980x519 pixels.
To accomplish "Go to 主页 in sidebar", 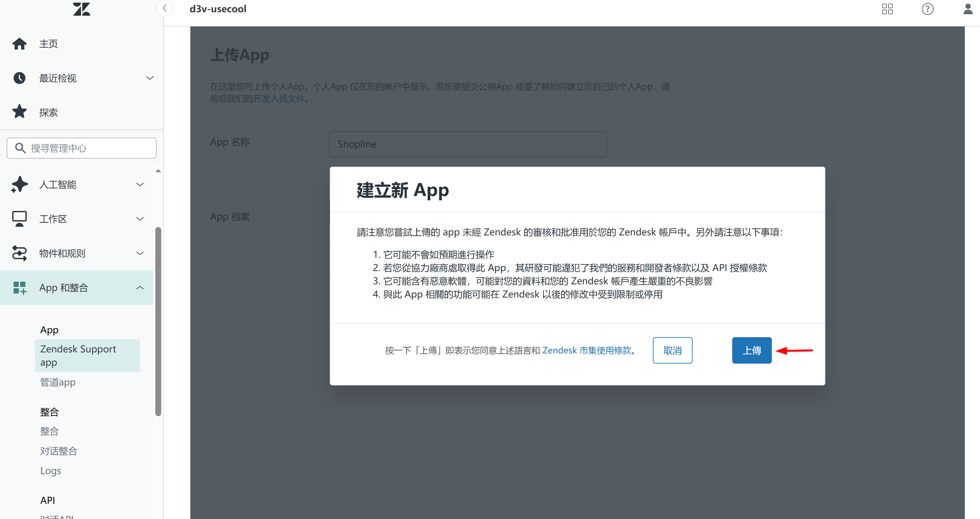I will [48, 44].
